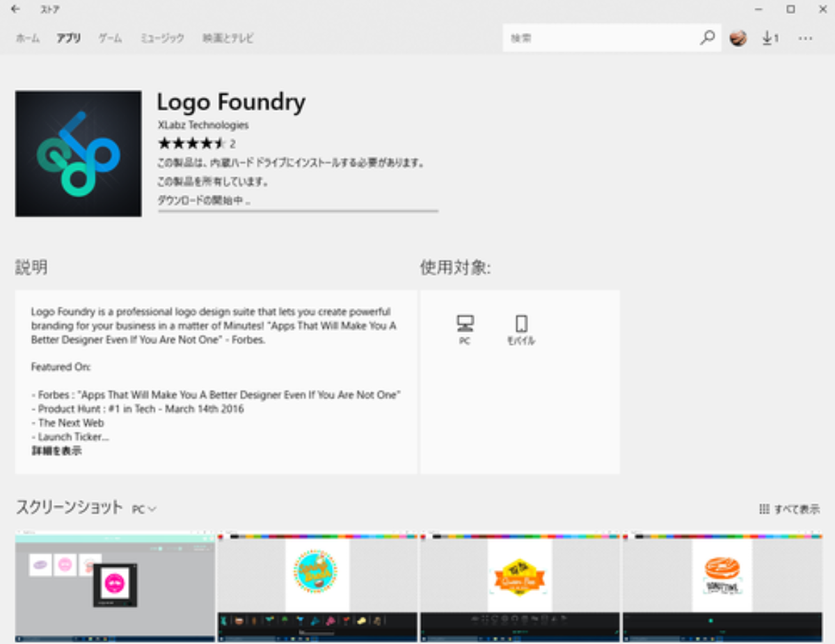Open the search by clicking the magnifier icon
The image size is (835, 644).
[x=707, y=38]
